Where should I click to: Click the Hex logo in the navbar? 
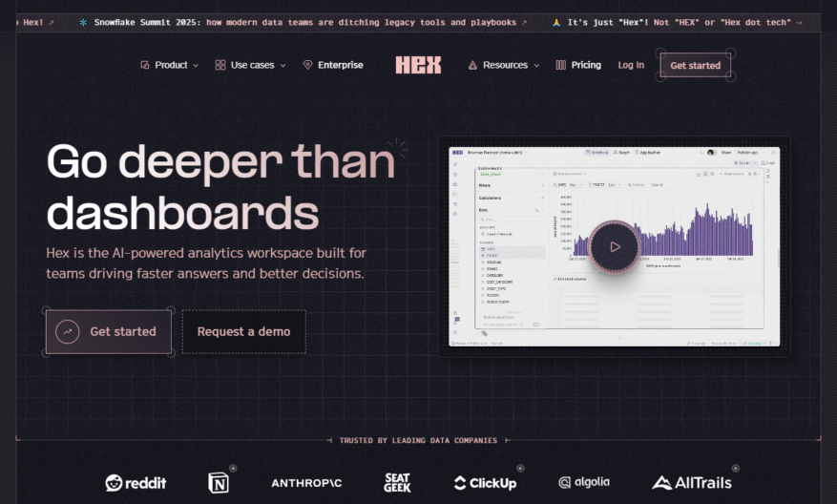(x=418, y=65)
